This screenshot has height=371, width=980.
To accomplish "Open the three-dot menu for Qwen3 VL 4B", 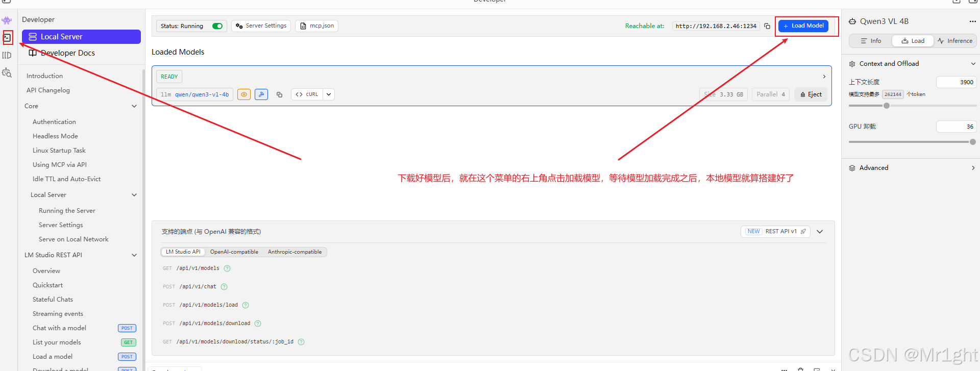I will click(972, 21).
